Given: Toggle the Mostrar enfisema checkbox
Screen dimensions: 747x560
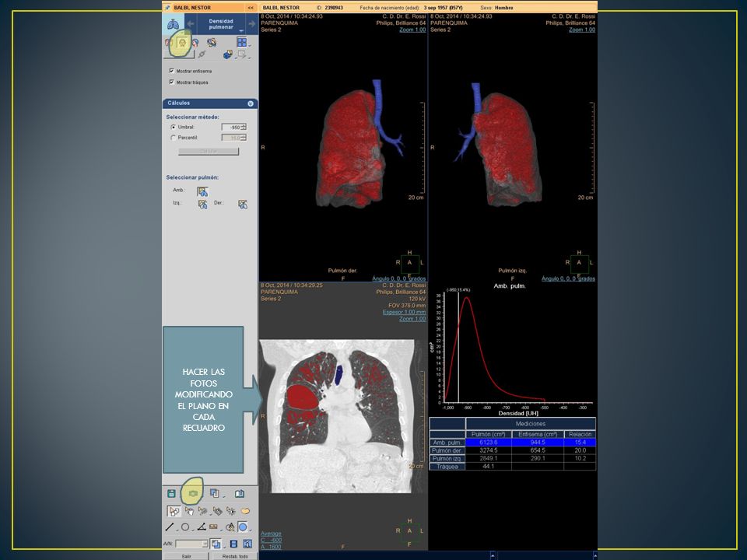Looking at the screenshot, I should [x=171, y=71].
